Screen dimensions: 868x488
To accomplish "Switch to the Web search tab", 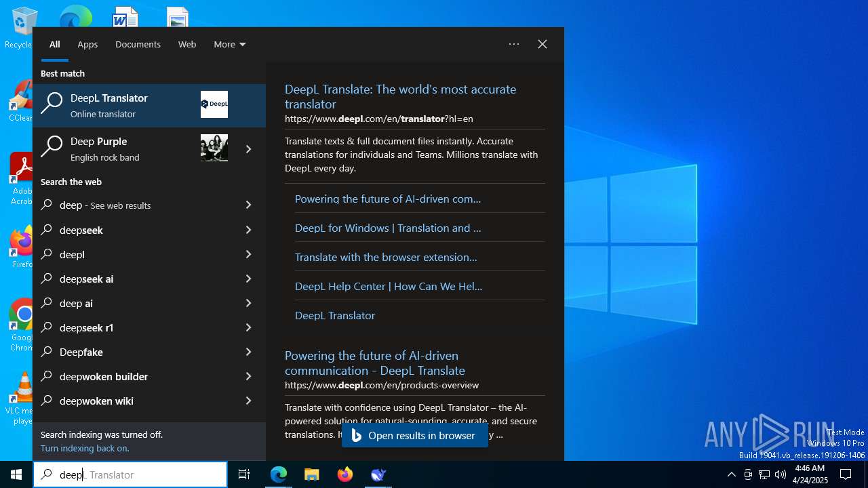I will (187, 44).
